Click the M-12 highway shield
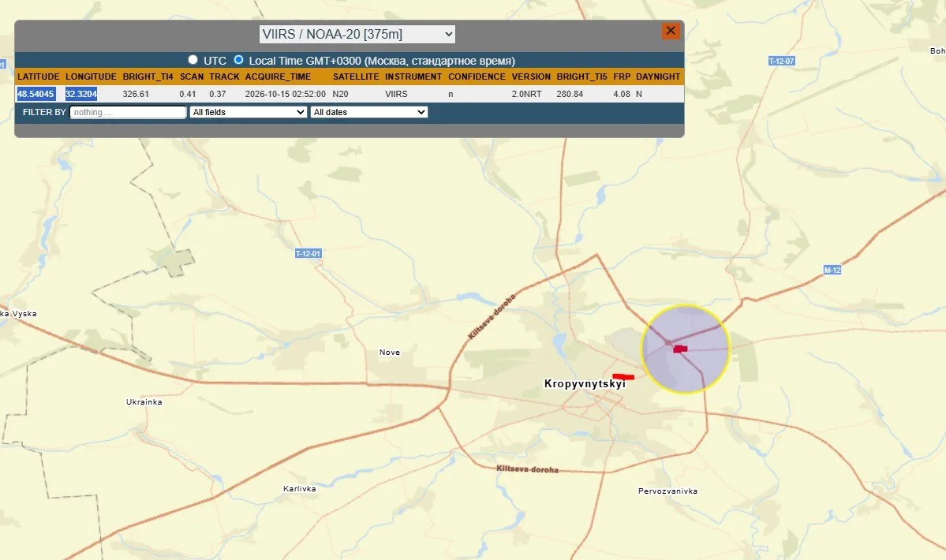946x560 pixels. point(832,270)
